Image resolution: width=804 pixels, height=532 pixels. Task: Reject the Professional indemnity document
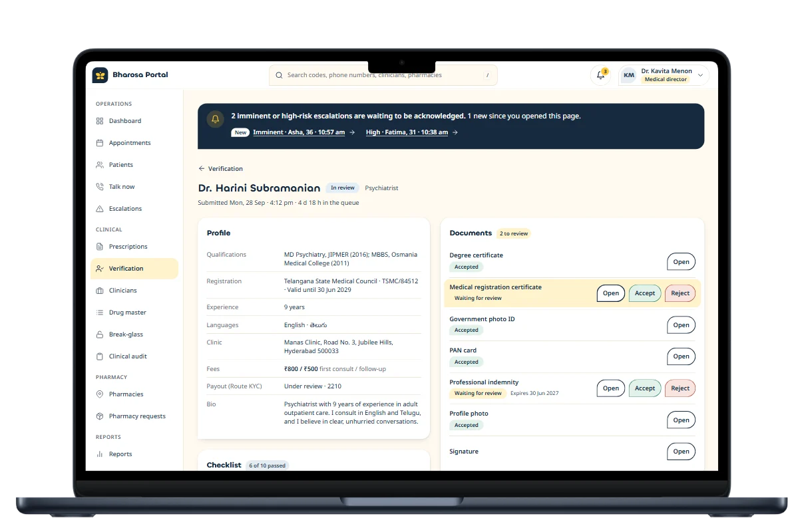[680, 388]
